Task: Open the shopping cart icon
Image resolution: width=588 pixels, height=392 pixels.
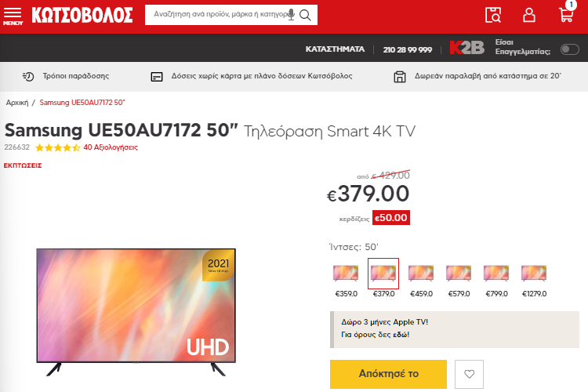Action: pyautogui.click(x=567, y=13)
